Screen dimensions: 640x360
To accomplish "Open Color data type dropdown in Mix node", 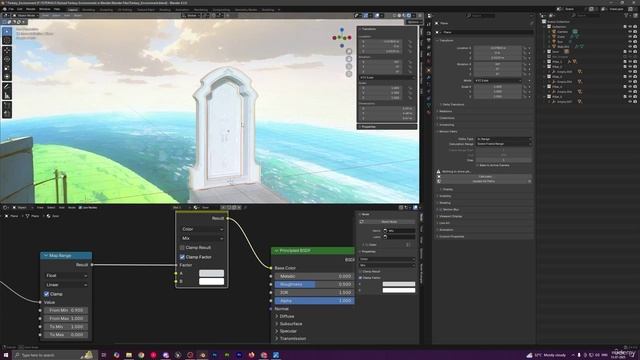I will 202,229.
